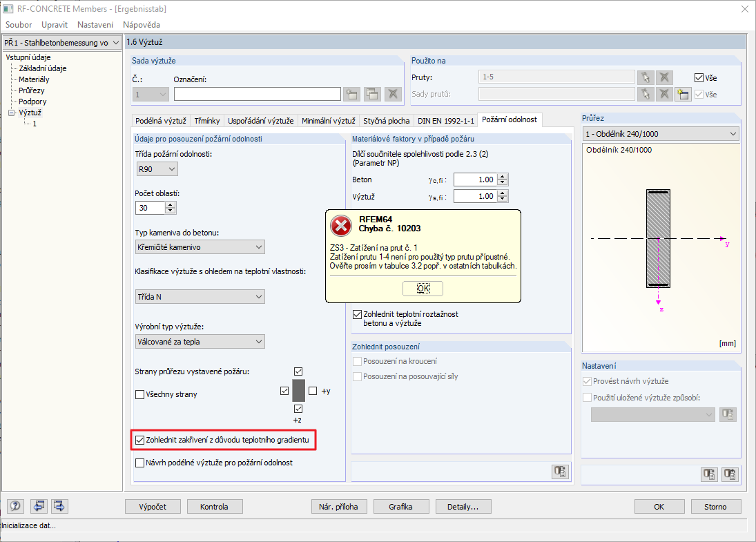Switch to the Minimální výztuž tab
Viewport: 756px width, 542px height.
pos(329,121)
